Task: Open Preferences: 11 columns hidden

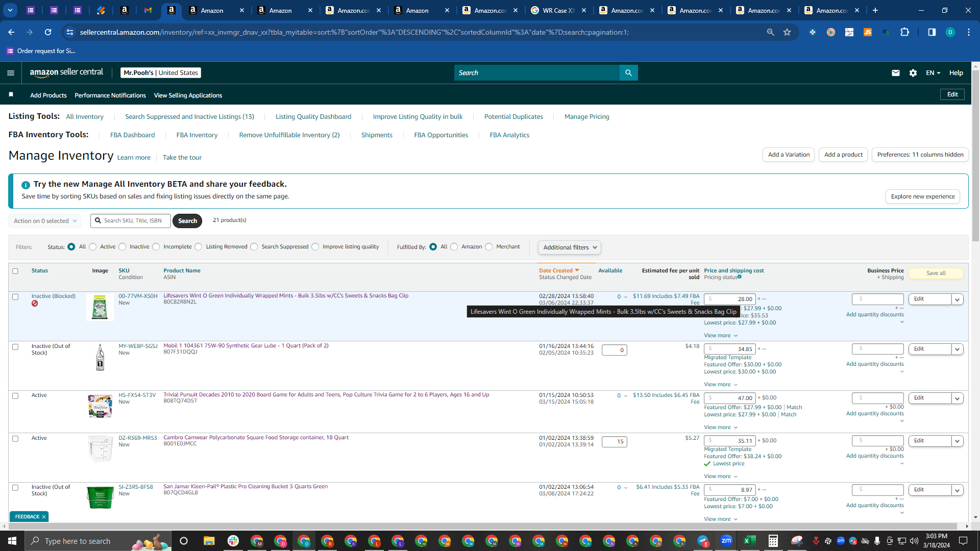Action: tap(920, 155)
